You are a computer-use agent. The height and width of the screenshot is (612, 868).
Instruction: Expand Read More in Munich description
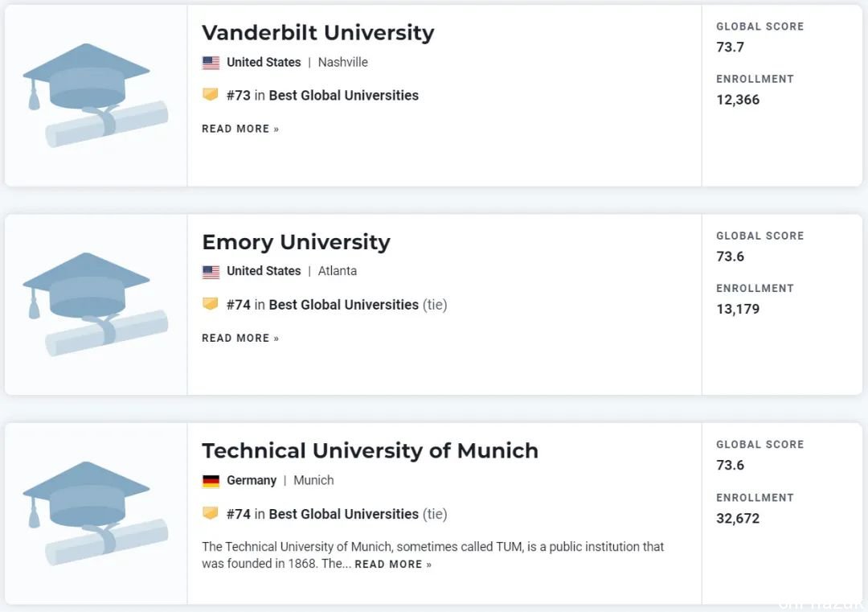coord(393,565)
